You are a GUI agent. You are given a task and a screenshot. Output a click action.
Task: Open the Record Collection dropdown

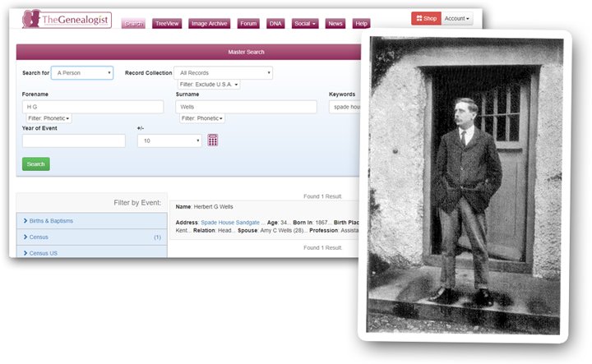tap(223, 73)
